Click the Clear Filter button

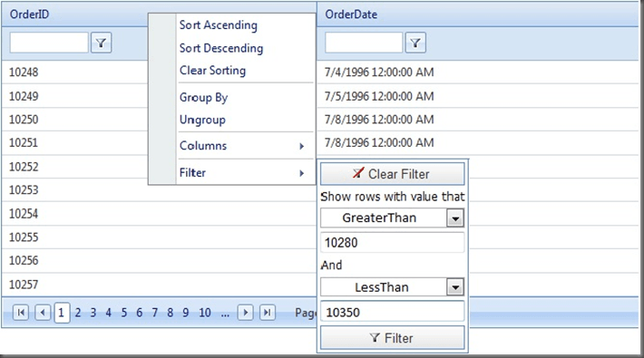(x=392, y=174)
